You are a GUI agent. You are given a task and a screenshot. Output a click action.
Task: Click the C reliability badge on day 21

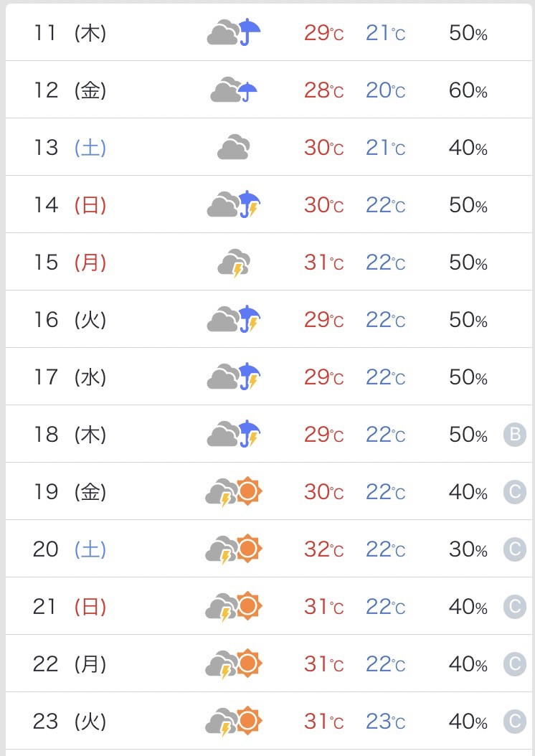coord(515,607)
